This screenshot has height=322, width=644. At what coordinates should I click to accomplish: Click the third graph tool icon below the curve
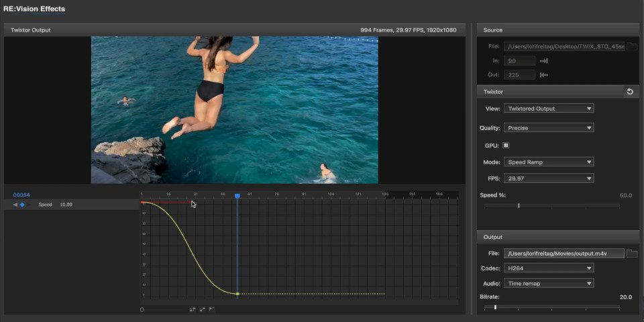(211, 309)
